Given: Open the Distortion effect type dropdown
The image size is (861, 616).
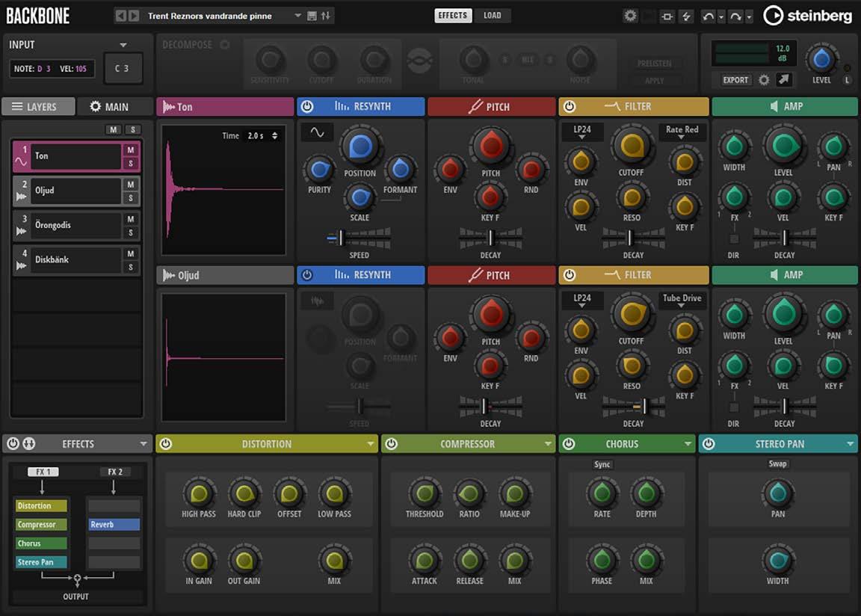Looking at the screenshot, I should (x=370, y=443).
